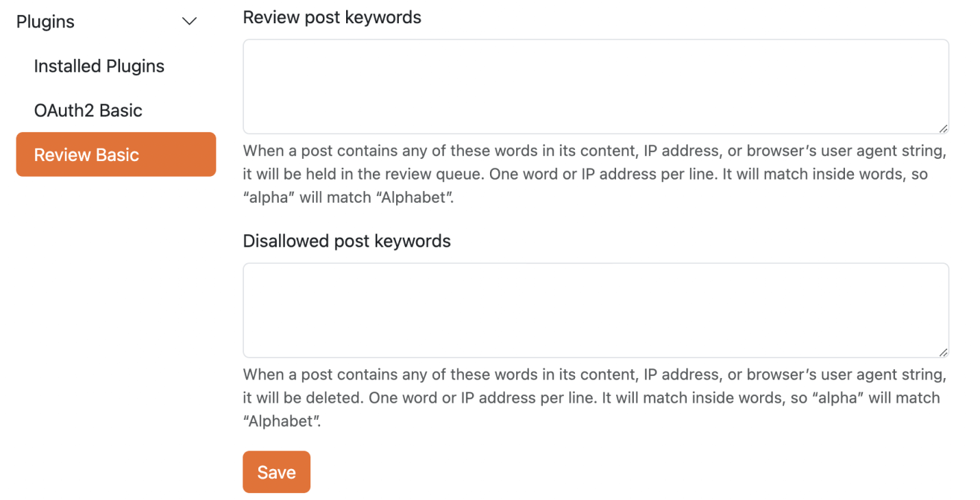
Task: Click the review queue help text paragraph
Action: pos(595,173)
